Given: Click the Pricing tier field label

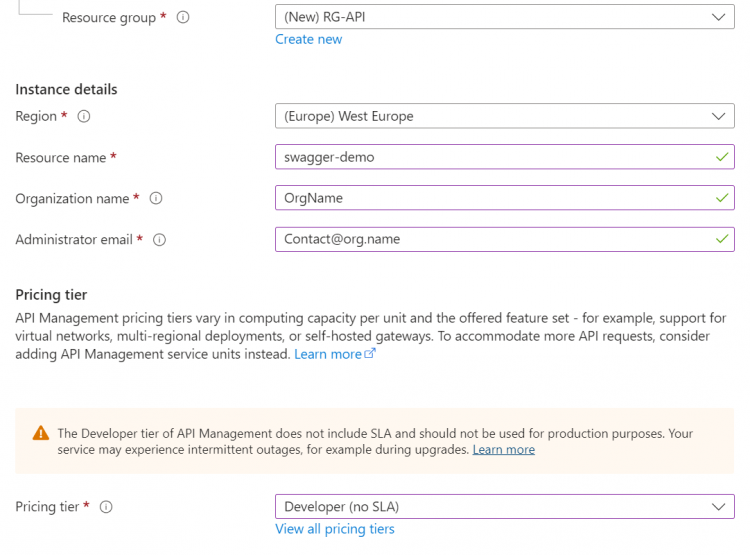Looking at the screenshot, I should (x=47, y=507).
